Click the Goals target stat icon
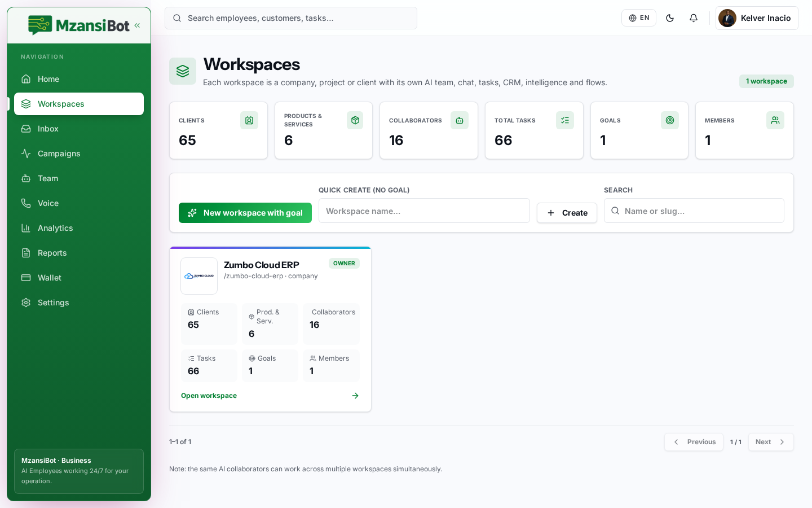The height and width of the screenshot is (508, 812). 670,120
